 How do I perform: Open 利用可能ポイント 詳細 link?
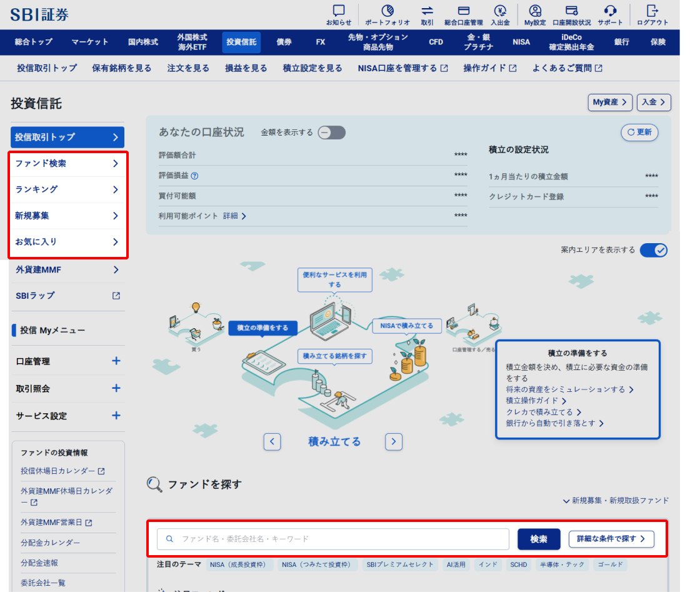pos(235,216)
